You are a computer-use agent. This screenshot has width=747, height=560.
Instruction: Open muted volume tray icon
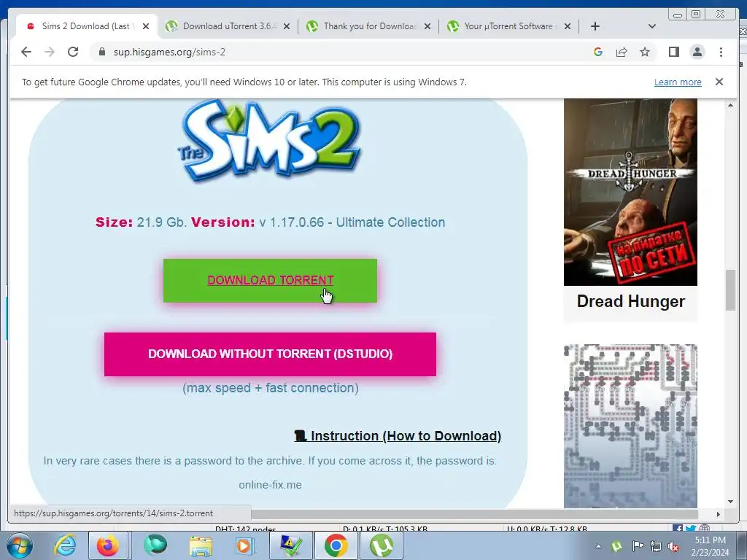(x=673, y=546)
